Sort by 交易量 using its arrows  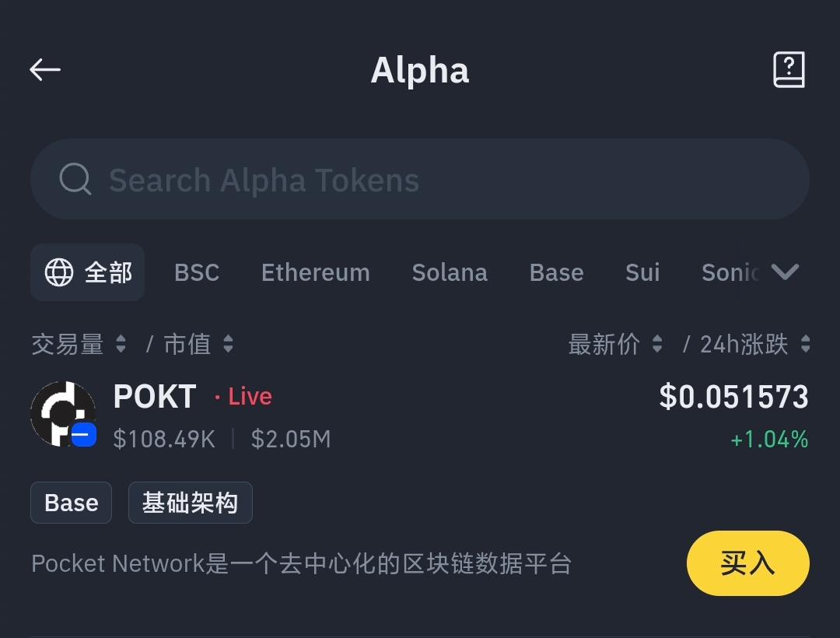121,344
